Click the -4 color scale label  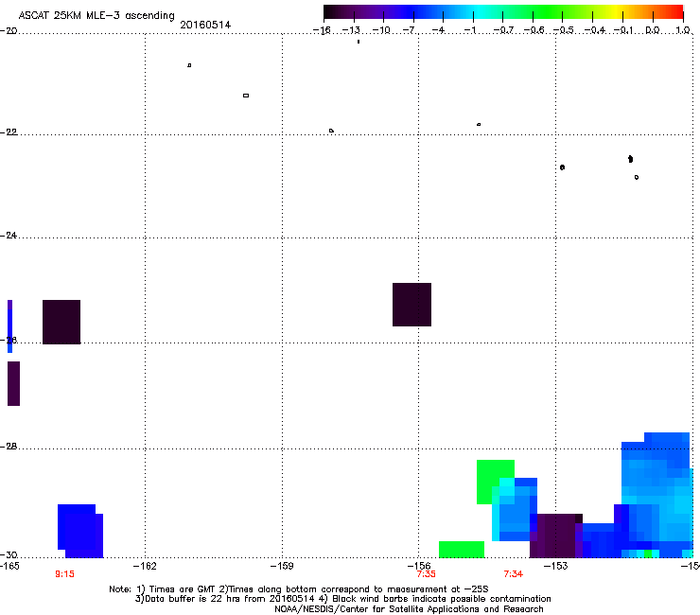(x=440, y=30)
